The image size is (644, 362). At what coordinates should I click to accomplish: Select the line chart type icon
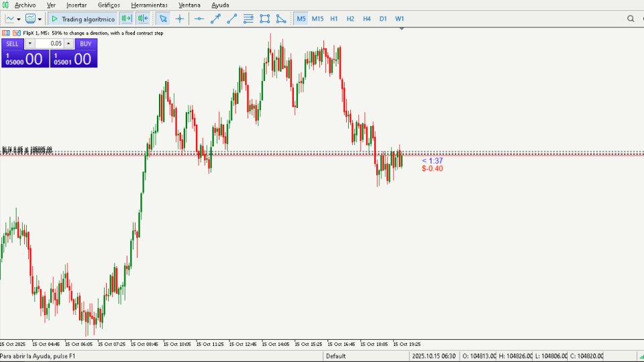pyautogui.click(x=10, y=19)
